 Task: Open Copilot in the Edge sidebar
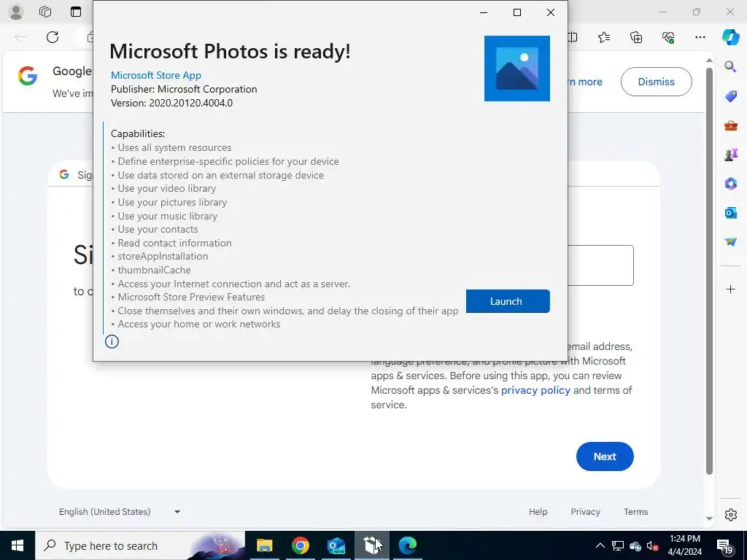pyautogui.click(x=730, y=37)
